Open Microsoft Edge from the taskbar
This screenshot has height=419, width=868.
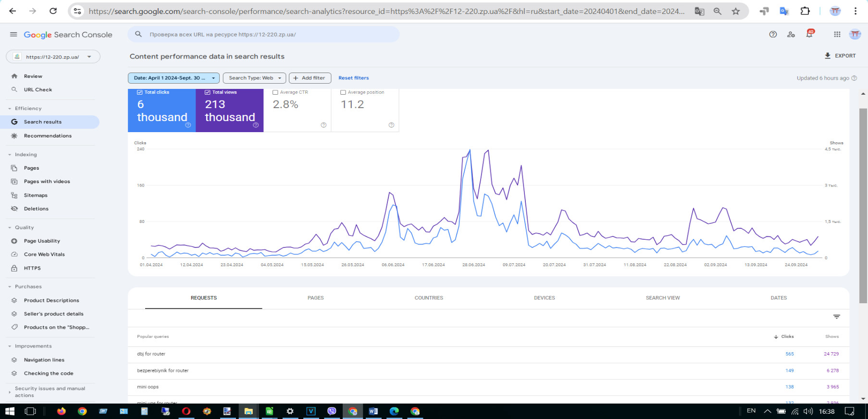tap(394, 411)
